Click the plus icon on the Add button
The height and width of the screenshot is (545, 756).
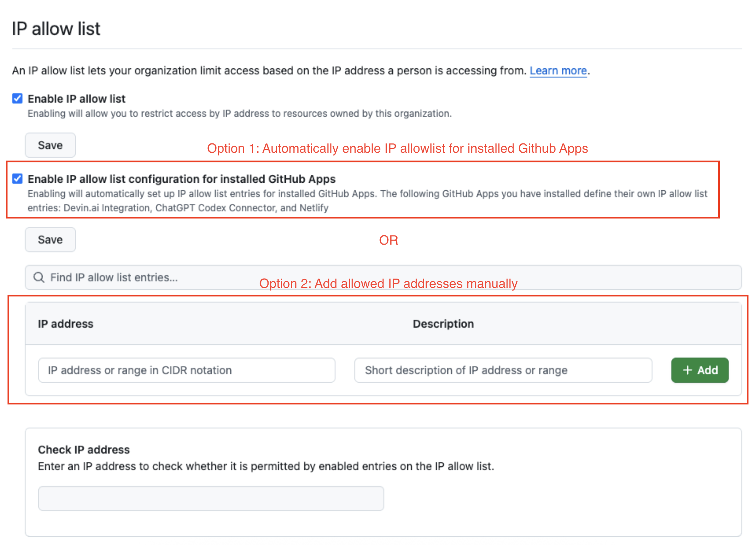click(687, 370)
